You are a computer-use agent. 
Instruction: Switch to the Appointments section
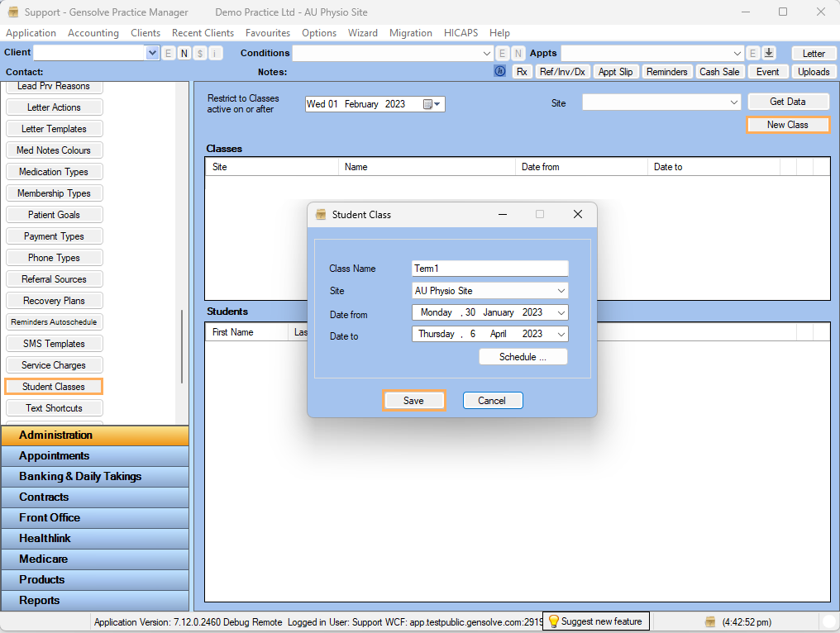pyautogui.click(x=95, y=455)
